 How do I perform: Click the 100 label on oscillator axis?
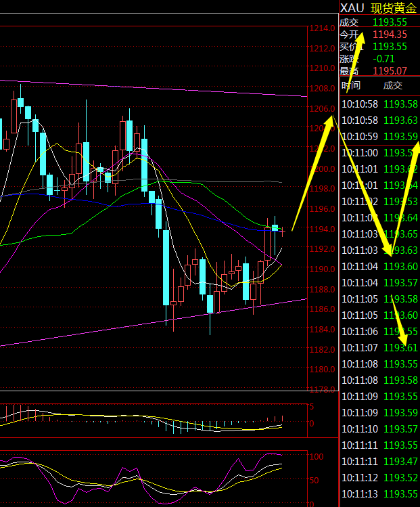(x=317, y=456)
